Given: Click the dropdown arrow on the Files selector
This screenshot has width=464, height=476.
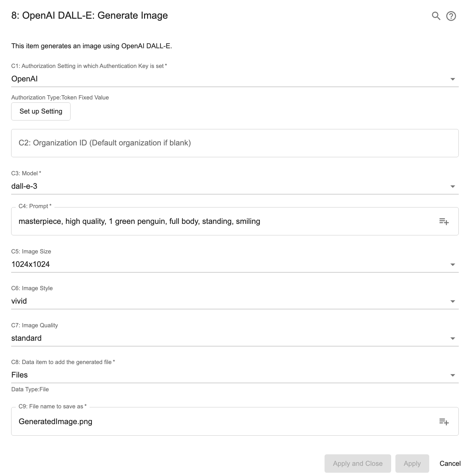Looking at the screenshot, I should point(453,375).
